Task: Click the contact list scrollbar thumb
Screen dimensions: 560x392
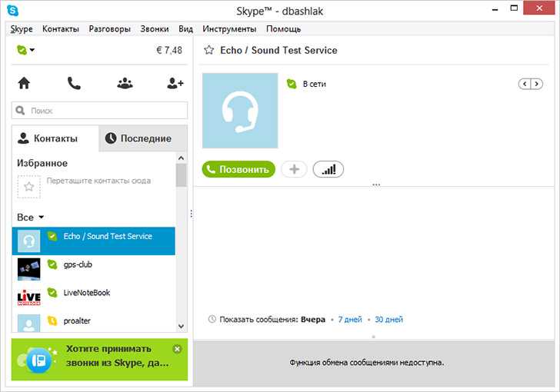Action: click(x=181, y=175)
